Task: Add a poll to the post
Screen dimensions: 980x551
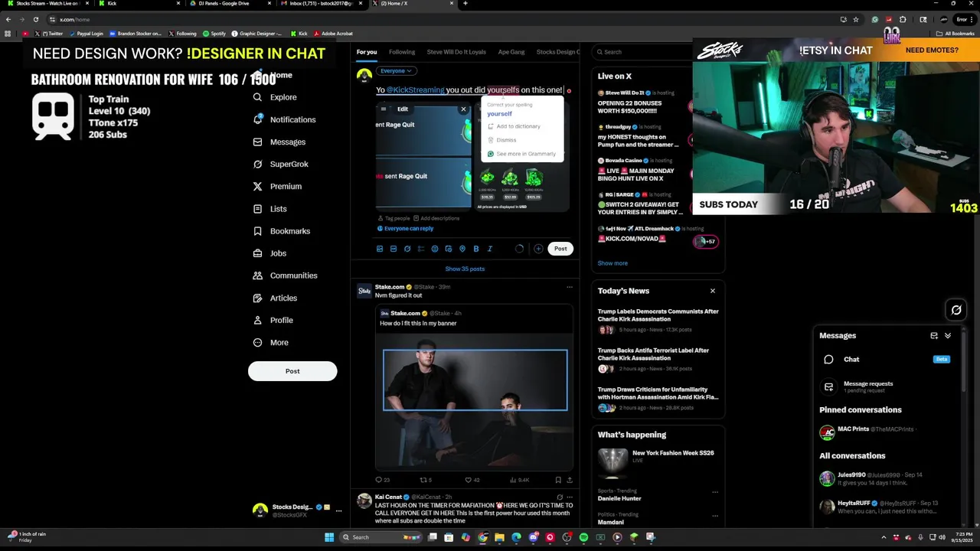Action: (x=421, y=249)
